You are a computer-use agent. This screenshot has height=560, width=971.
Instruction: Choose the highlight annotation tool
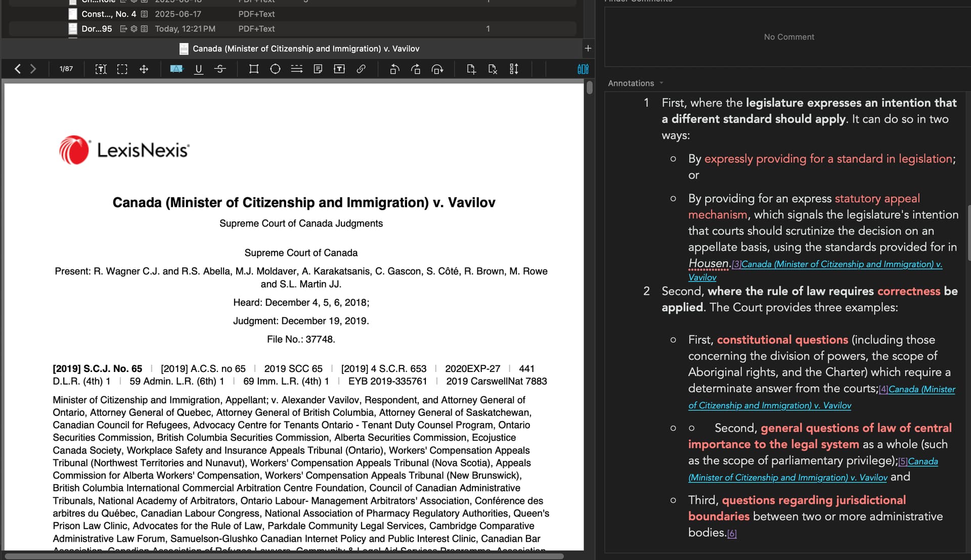click(176, 69)
